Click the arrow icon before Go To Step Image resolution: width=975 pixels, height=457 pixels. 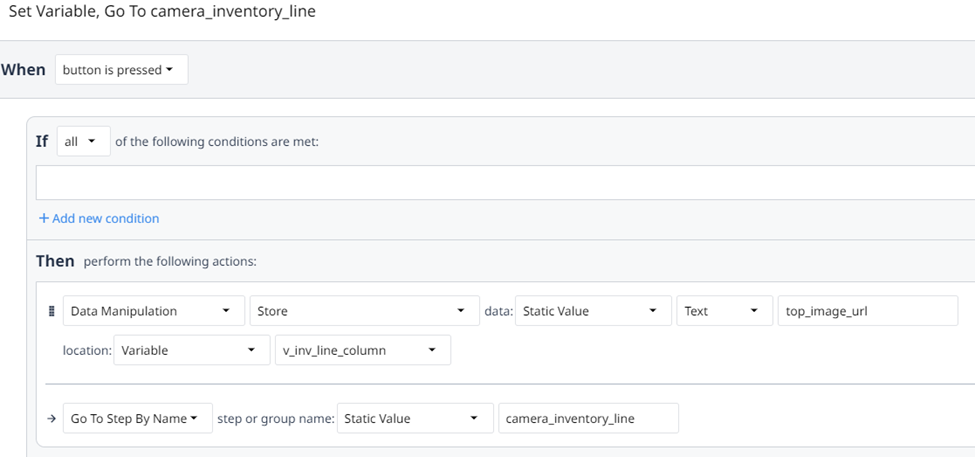[51, 418]
